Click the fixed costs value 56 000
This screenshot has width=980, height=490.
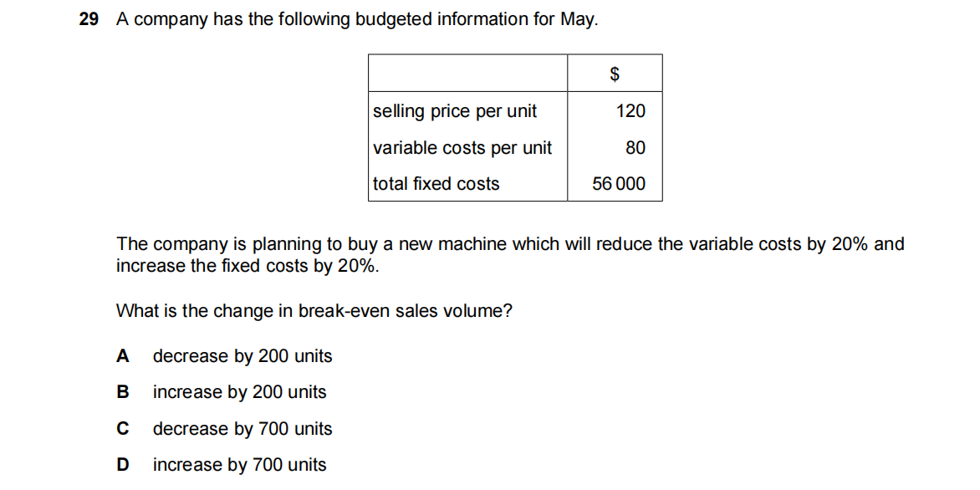[619, 184]
